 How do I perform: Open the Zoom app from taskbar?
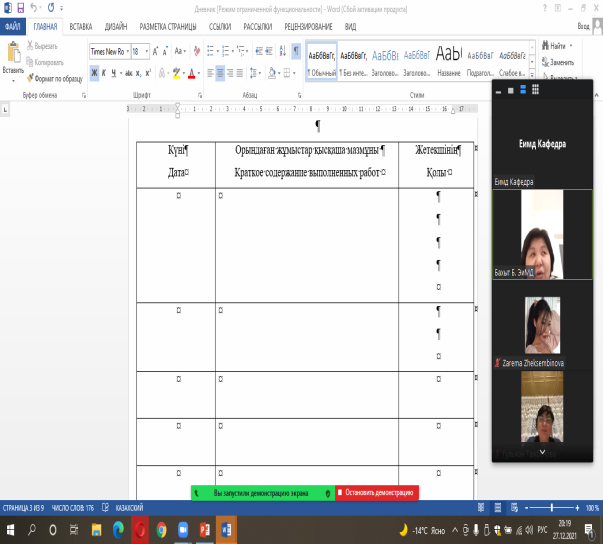183,528
